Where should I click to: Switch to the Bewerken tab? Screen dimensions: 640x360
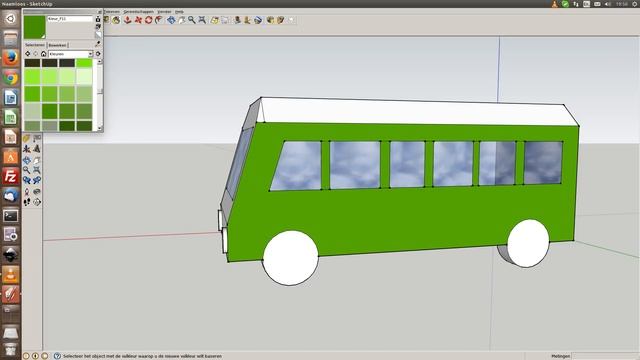(57, 45)
